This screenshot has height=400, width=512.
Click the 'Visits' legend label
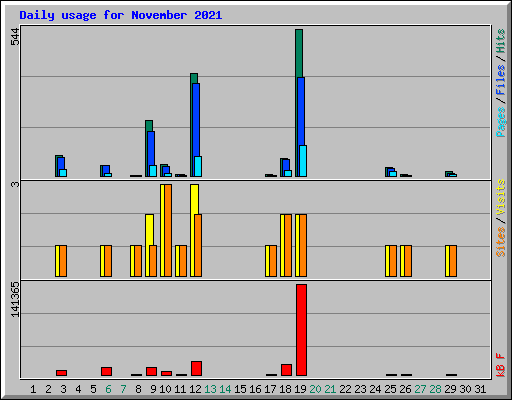(500, 198)
